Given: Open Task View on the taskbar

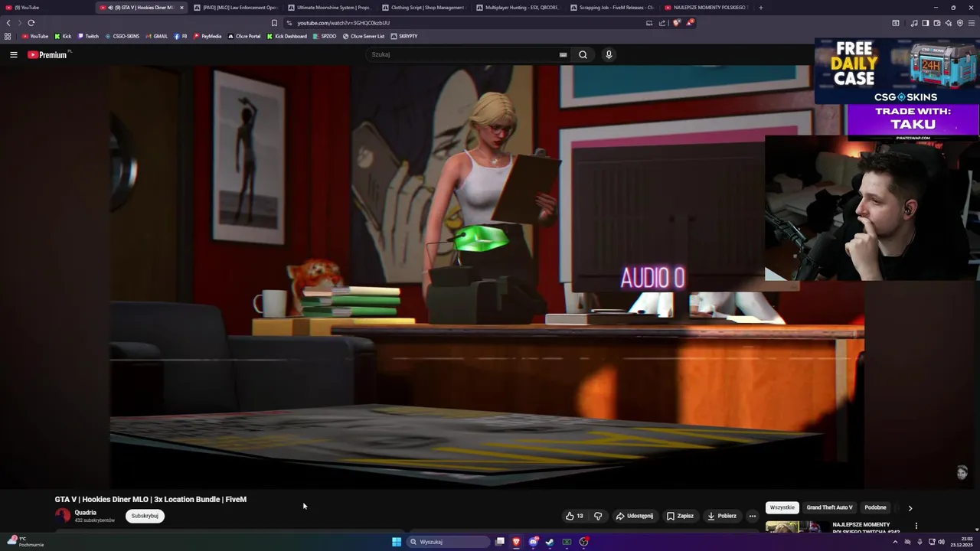Looking at the screenshot, I should point(499,542).
